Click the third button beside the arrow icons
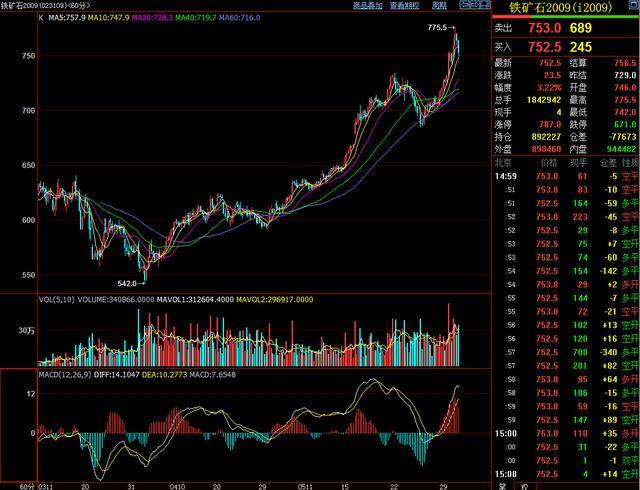This screenshot has height=490, width=640. [x=483, y=5]
